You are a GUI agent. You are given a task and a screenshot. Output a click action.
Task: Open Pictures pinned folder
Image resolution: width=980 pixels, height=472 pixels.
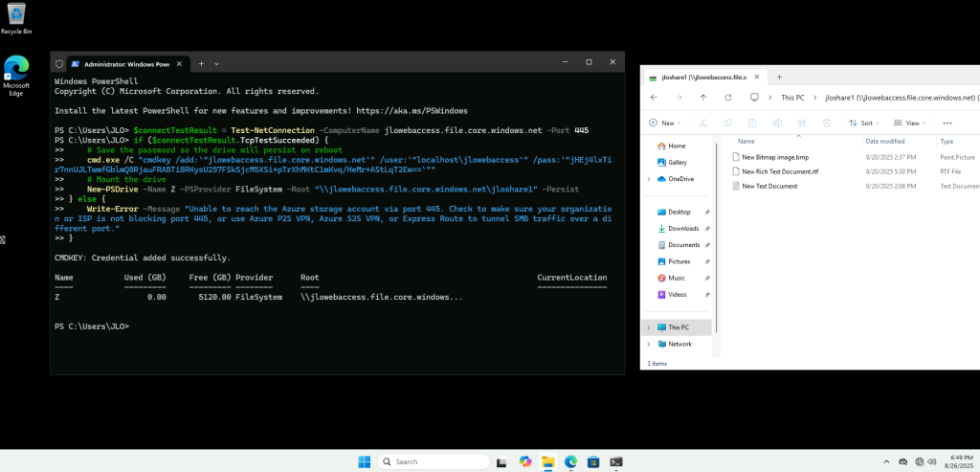click(x=679, y=261)
